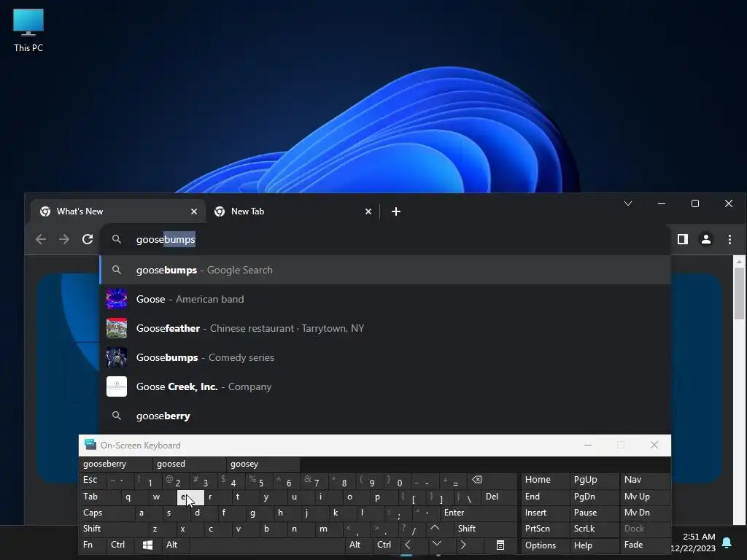This screenshot has height=560, width=747.
Task: Click the PgDn key on the keyboard
Action: click(593, 497)
